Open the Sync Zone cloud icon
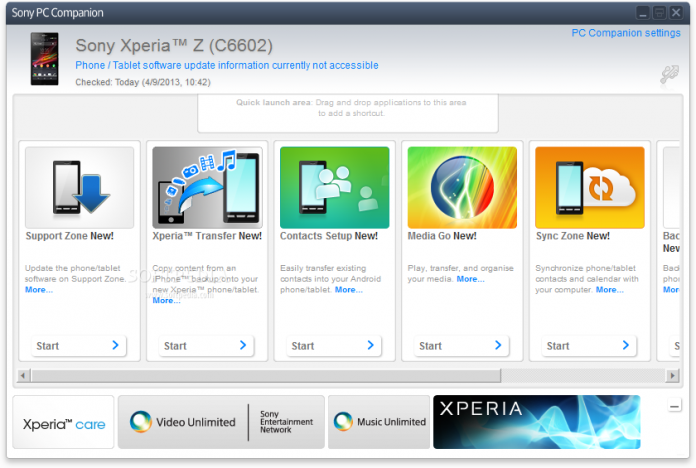The height and width of the screenshot is (468, 696). point(590,187)
